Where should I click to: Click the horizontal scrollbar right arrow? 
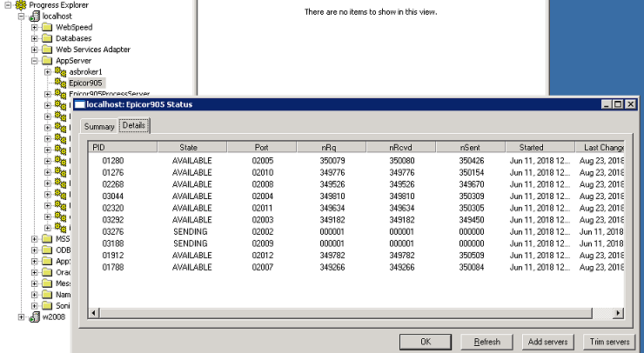618,313
